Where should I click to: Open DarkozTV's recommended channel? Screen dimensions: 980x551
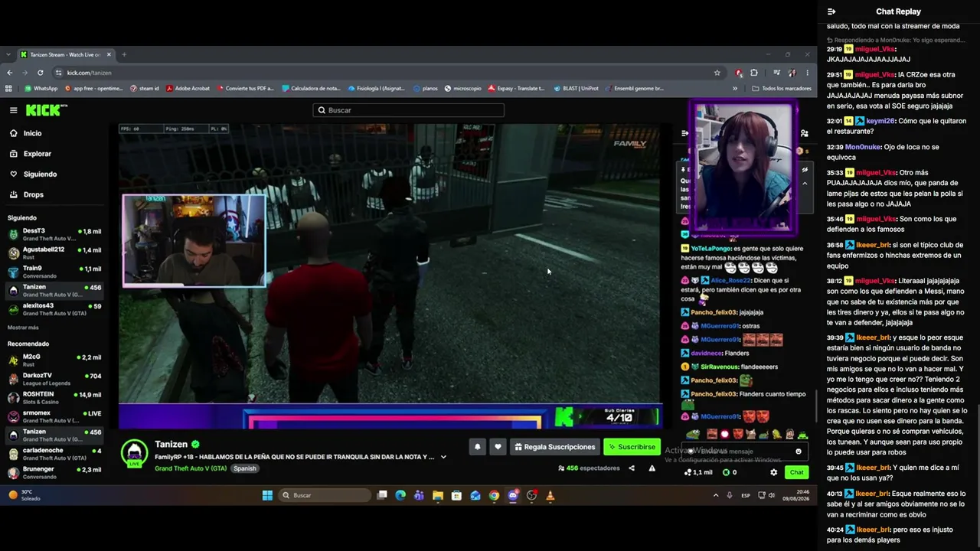tap(54, 379)
